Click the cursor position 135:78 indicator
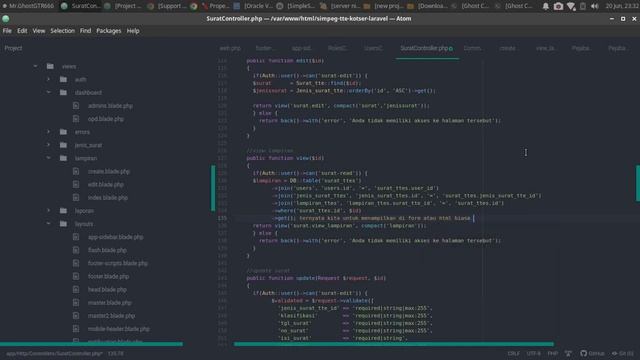The height and width of the screenshot is (360, 640). [x=116, y=353]
